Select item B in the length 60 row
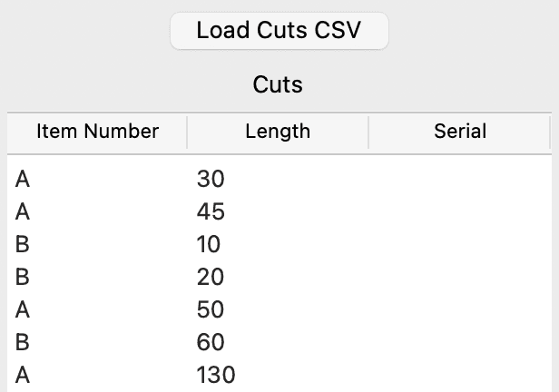The image size is (559, 392). click(x=23, y=343)
